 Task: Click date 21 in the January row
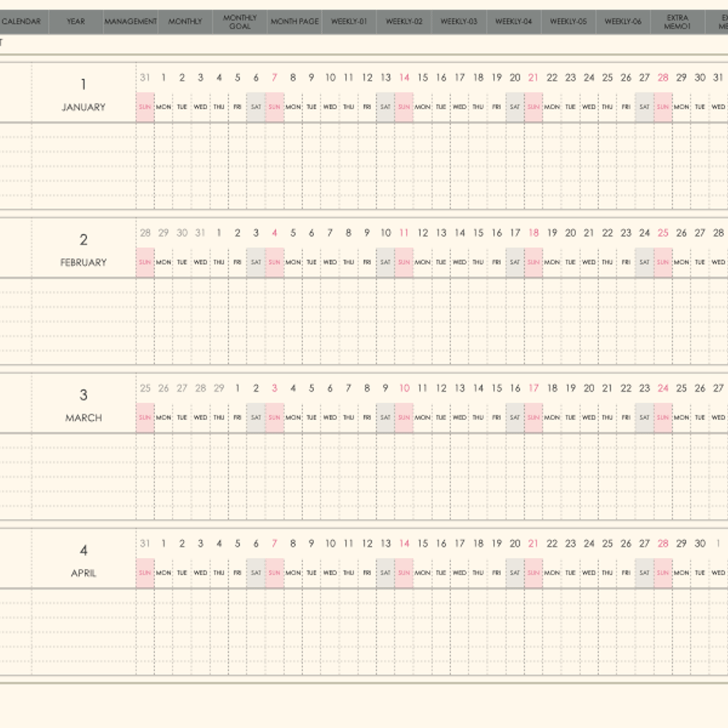(533, 78)
